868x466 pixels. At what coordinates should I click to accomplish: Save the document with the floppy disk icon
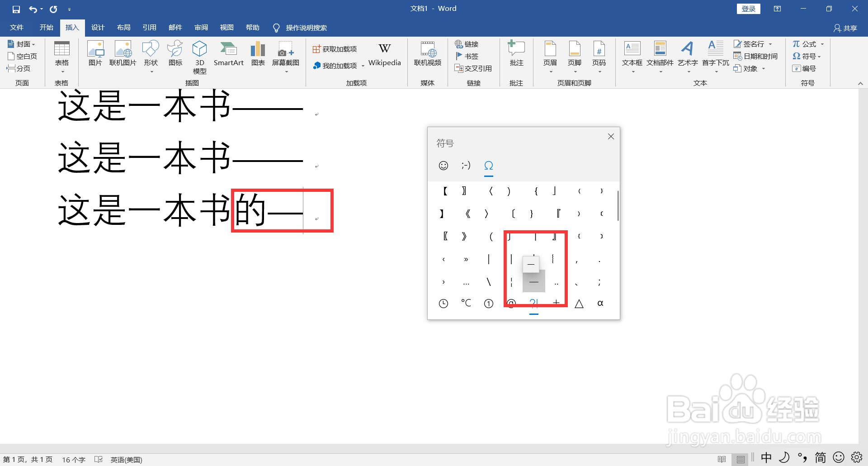(x=16, y=9)
